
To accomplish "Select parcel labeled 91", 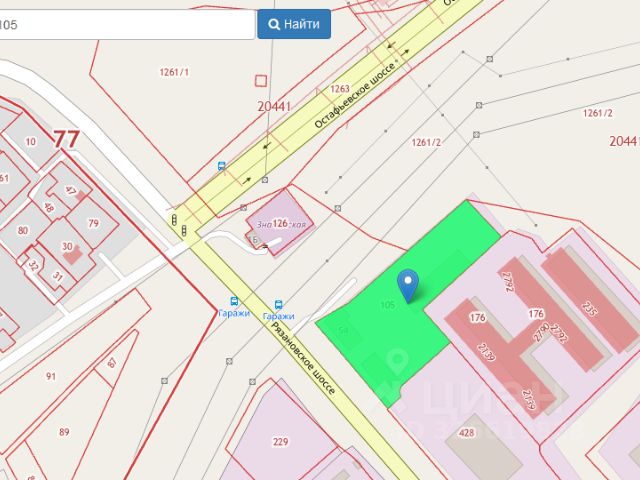I will click(x=51, y=376).
